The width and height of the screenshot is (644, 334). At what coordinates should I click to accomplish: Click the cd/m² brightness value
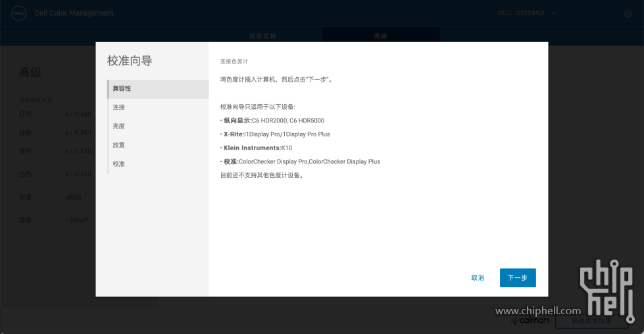[x=77, y=220]
